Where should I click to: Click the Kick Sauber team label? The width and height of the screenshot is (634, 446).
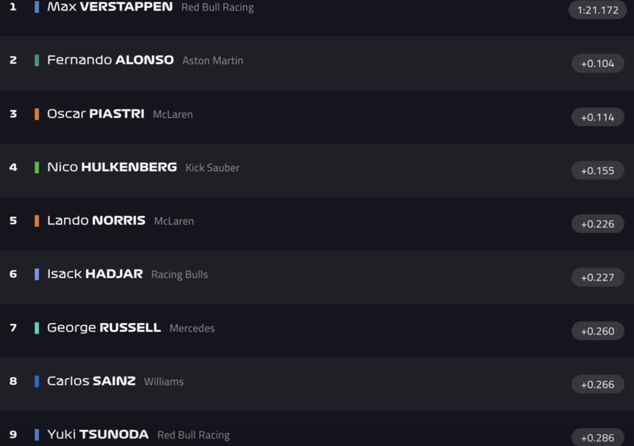tap(212, 168)
